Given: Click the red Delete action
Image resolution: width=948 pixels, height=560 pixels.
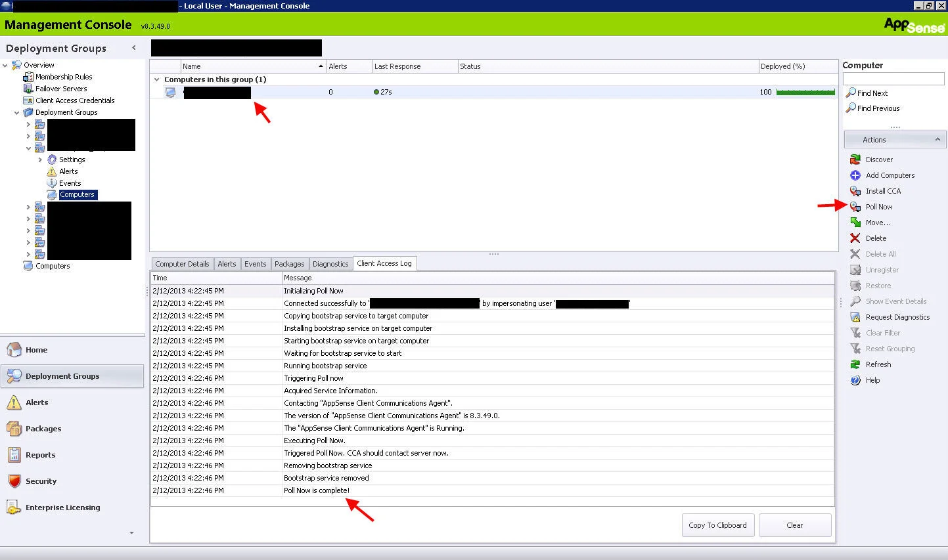Looking at the screenshot, I should [x=876, y=238].
